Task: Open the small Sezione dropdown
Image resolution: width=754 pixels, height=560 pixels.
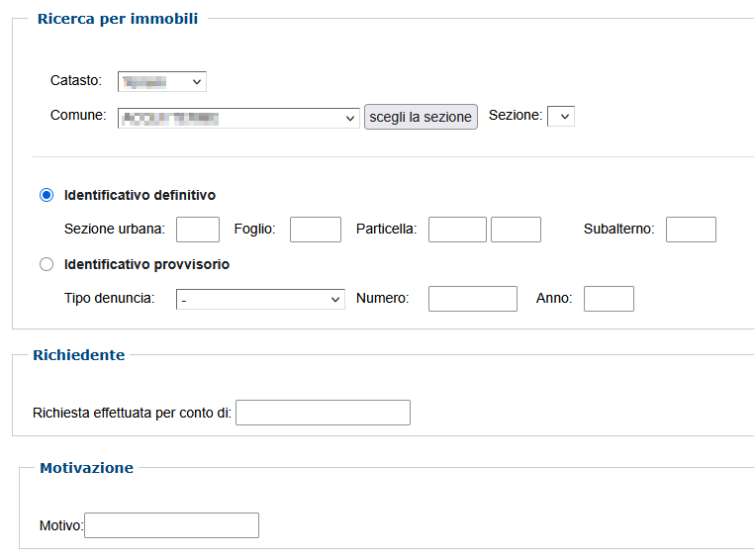Action: pos(561,116)
